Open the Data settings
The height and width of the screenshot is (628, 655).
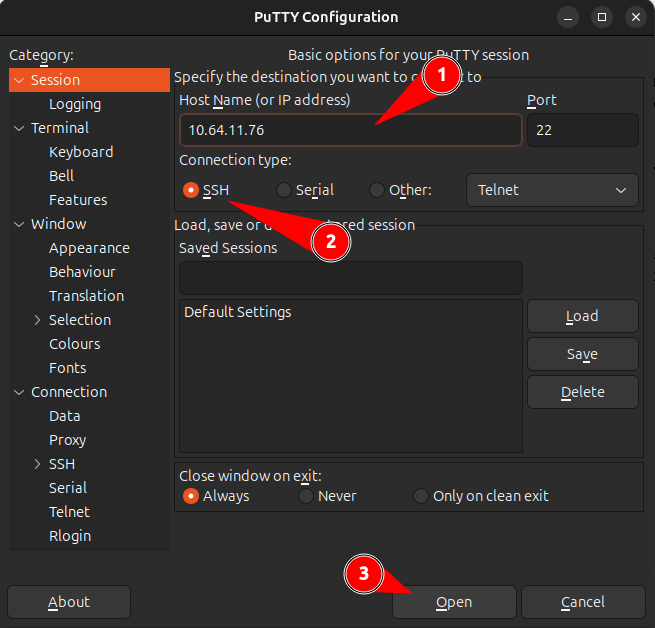coord(65,416)
